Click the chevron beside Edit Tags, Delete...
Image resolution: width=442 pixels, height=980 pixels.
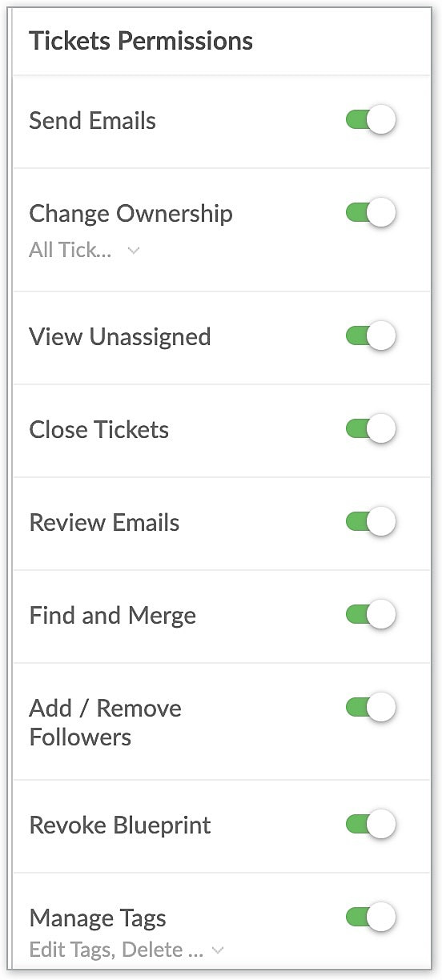click(218, 951)
